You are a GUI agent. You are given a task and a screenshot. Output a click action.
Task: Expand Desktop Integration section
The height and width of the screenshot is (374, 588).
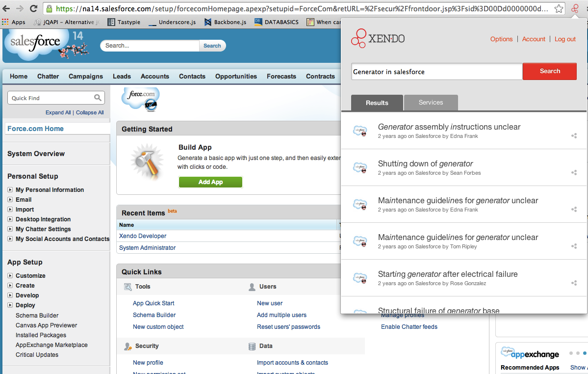tap(10, 219)
